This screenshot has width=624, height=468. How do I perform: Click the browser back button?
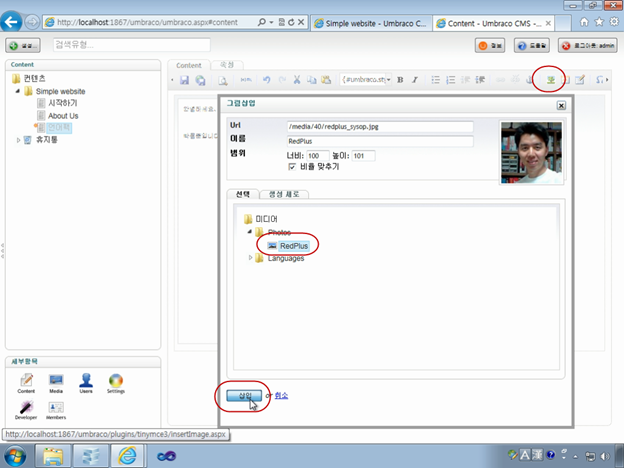pos(11,22)
